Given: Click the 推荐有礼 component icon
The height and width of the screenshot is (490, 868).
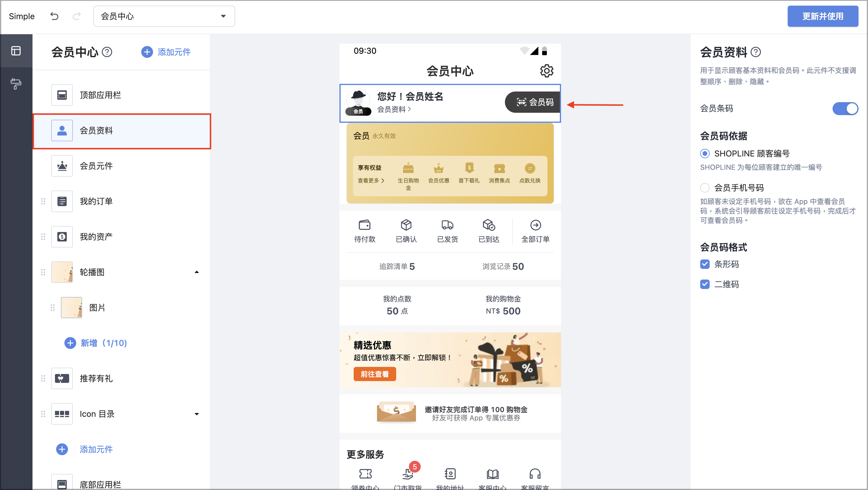Looking at the screenshot, I should click(62, 378).
